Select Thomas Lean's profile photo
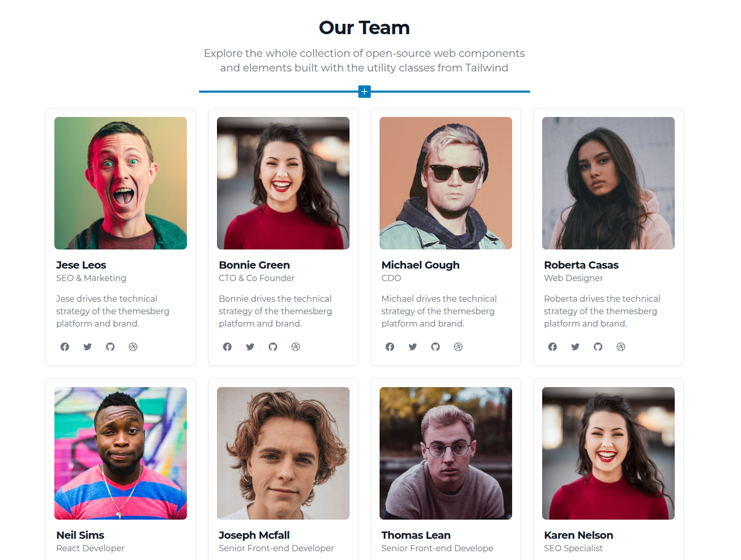Screen dimensions: 741x560 pyautogui.click(x=446, y=453)
